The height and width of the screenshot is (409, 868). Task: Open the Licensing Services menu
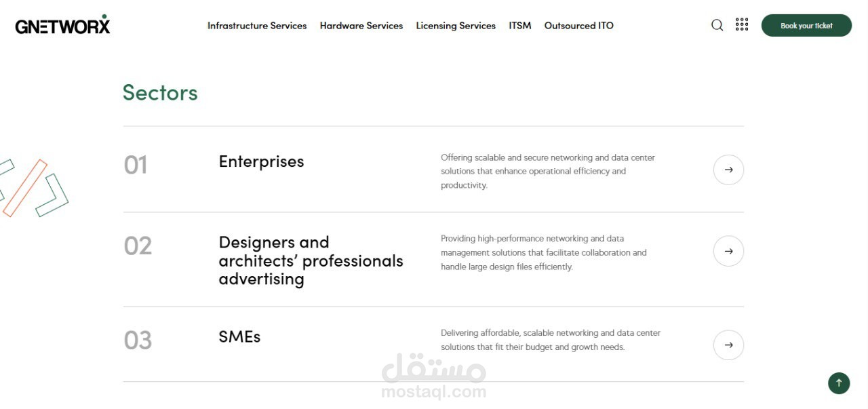(456, 26)
